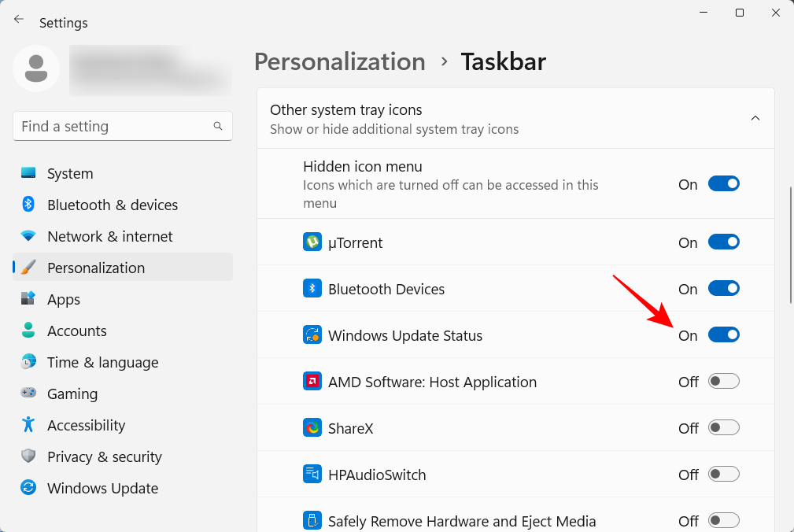
Task: Open Personalization breadcrumb link
Action: click(339, 61)
